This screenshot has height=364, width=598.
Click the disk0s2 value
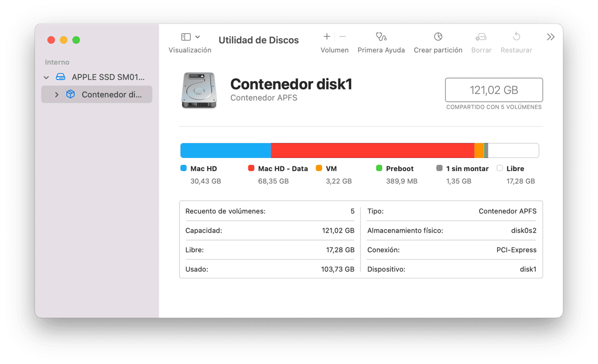click(524, 231)
